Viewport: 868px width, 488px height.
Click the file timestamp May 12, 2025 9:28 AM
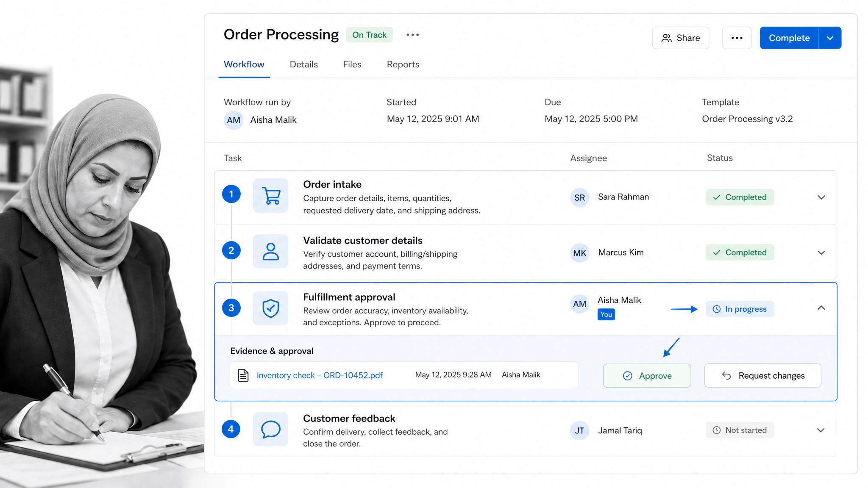(453, 375)
